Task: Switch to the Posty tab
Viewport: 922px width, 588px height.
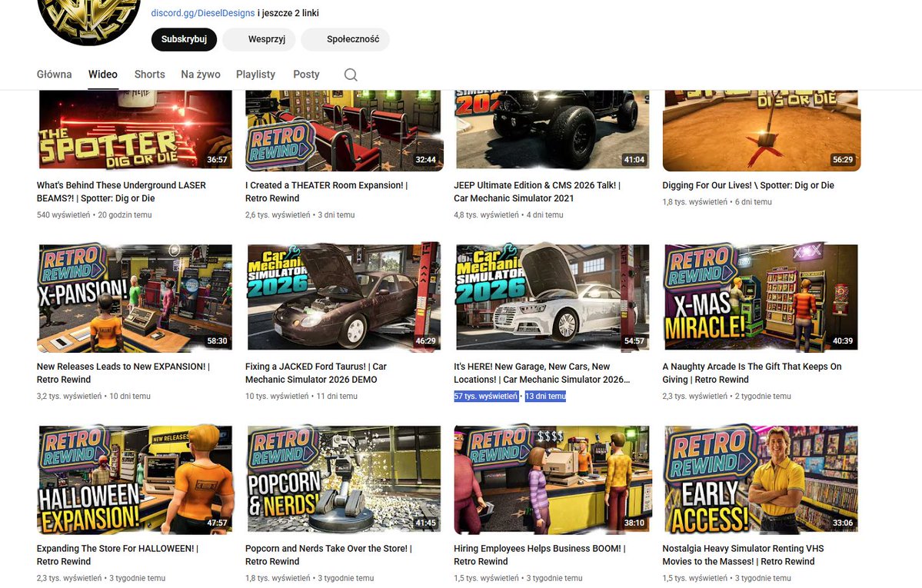Action: pyautogui.click(x=306, y=74)
